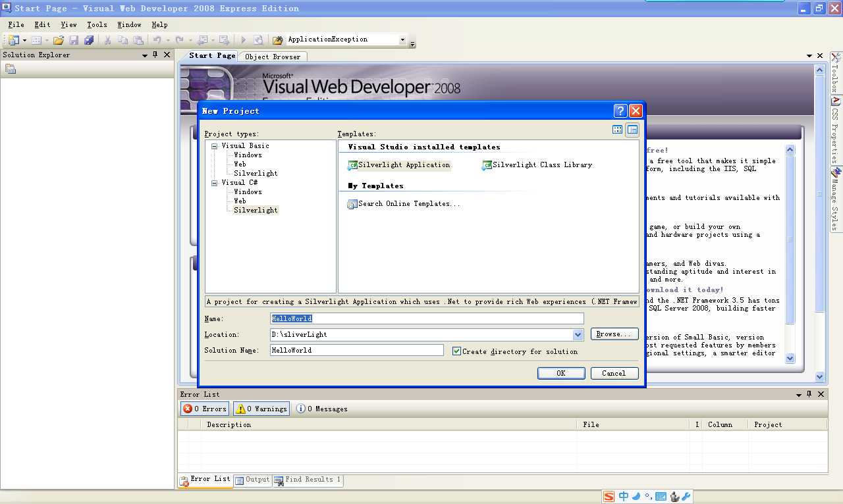Open the CSS Properties side tab
Screen dimensions: 843x504
click(x=836, y=130)
